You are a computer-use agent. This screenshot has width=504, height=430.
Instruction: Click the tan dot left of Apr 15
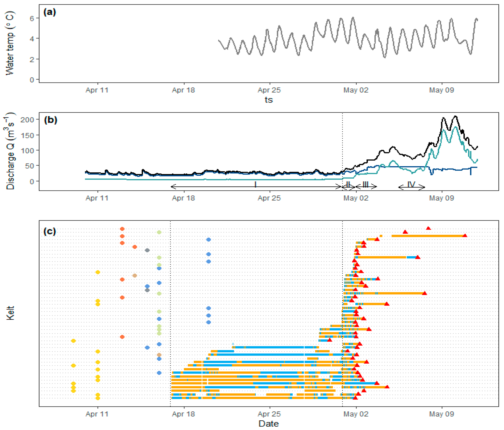135,276
